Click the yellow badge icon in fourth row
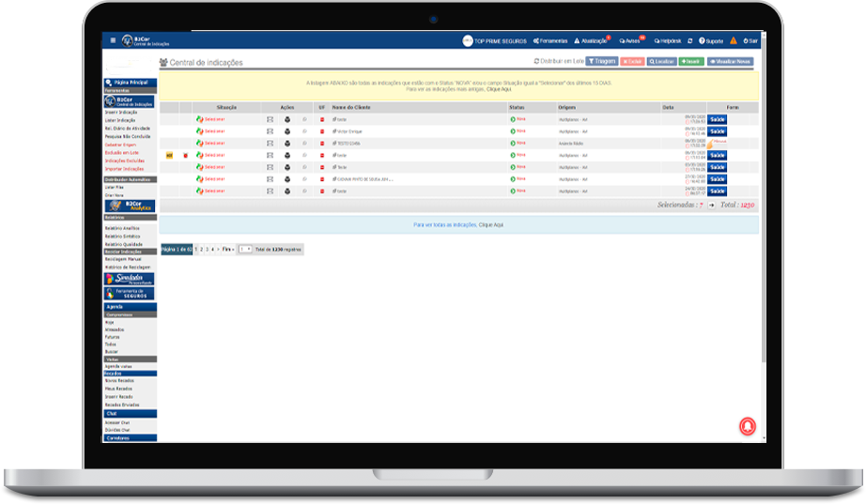The width and height of the screenshot is (866, 504). 170,155
